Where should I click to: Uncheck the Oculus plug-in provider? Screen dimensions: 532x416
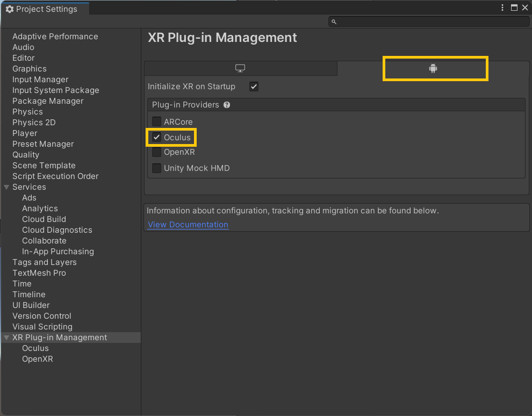pyautogui.click(x=156, y=137)
